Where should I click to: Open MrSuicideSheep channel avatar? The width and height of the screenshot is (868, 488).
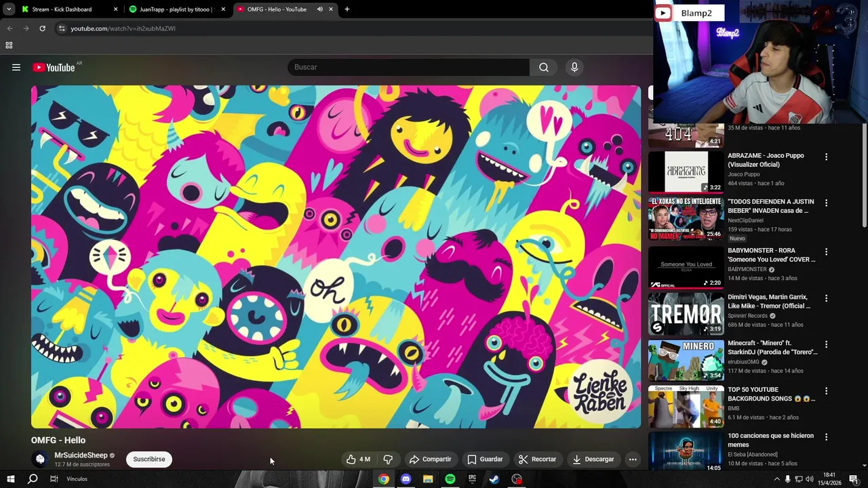pos(40,459)
